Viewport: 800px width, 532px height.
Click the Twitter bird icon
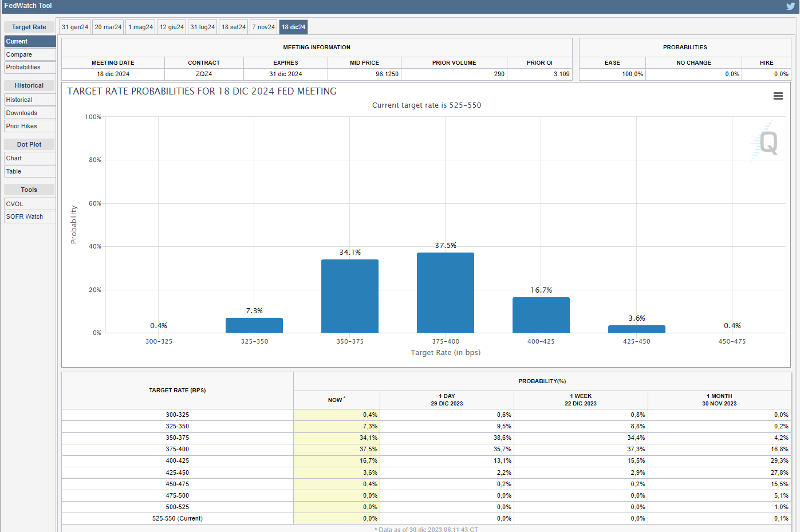tap(791, 6)
